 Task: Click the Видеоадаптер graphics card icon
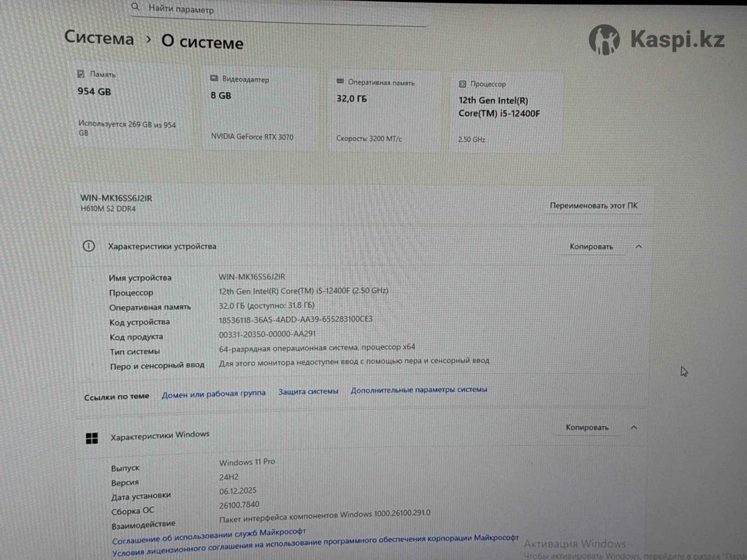pyautogui.click(x=214, y=79)
